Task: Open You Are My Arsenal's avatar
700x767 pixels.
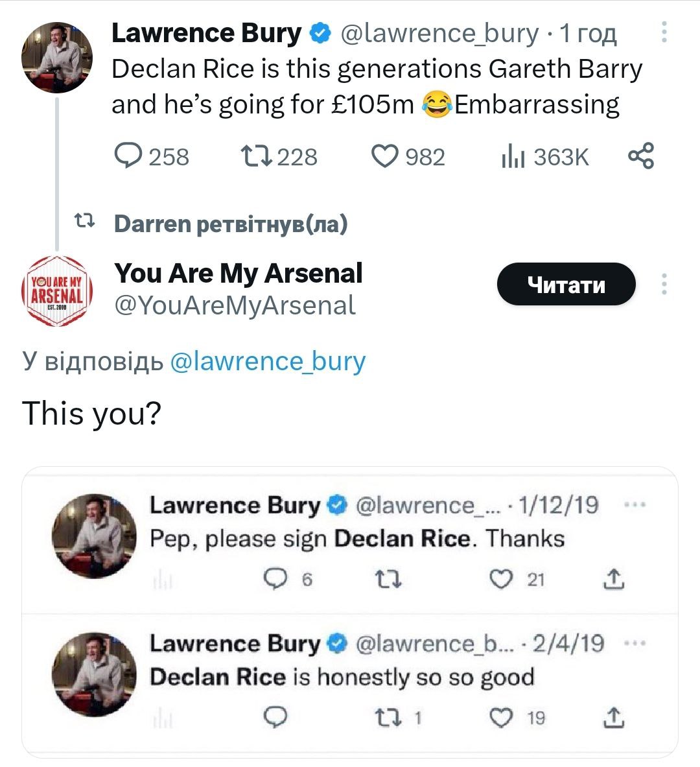Action: pyautogui.click(x=57, y=290)
